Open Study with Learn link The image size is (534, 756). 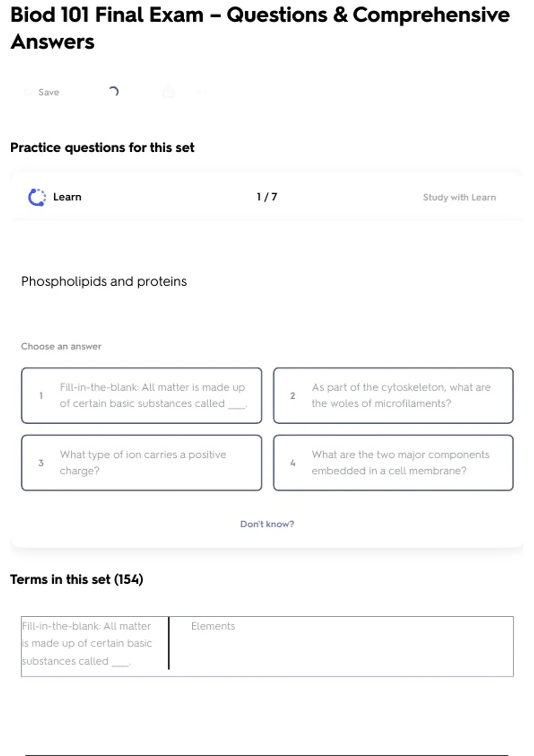pos(459,197)
